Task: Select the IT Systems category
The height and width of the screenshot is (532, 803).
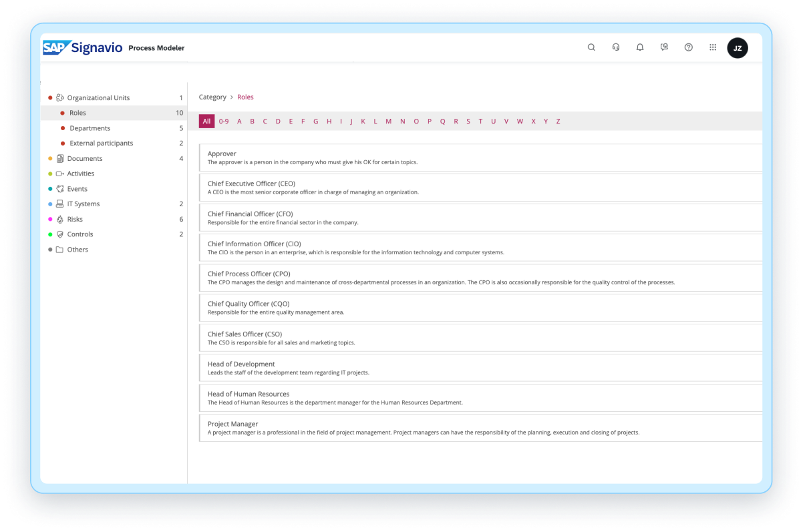Action: [84, 204]
